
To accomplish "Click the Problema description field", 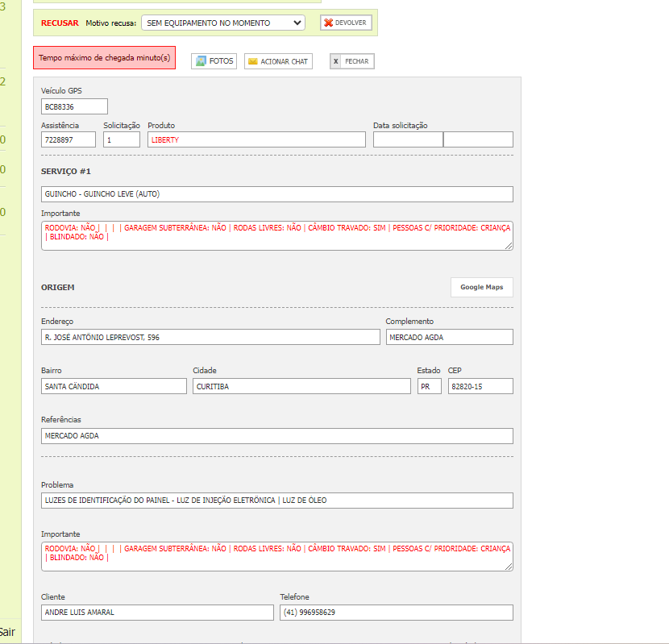I will tap(276, 501).
